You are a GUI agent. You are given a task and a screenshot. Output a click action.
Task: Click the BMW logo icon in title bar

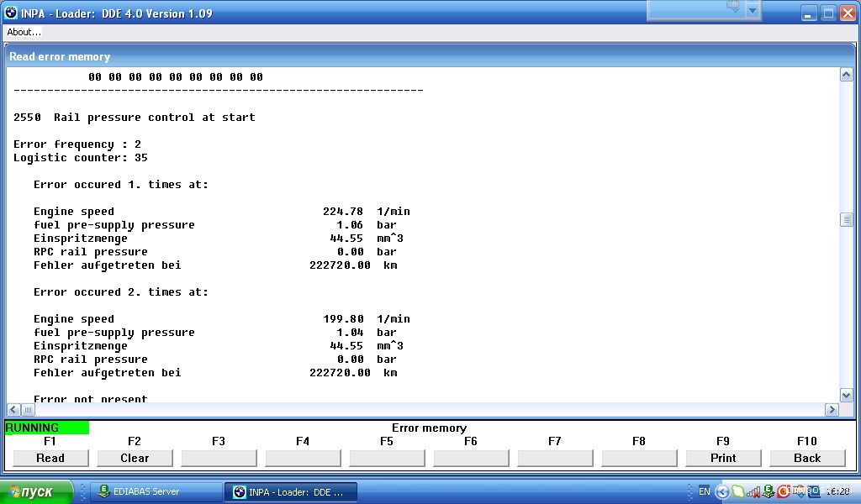click(11, 13)
